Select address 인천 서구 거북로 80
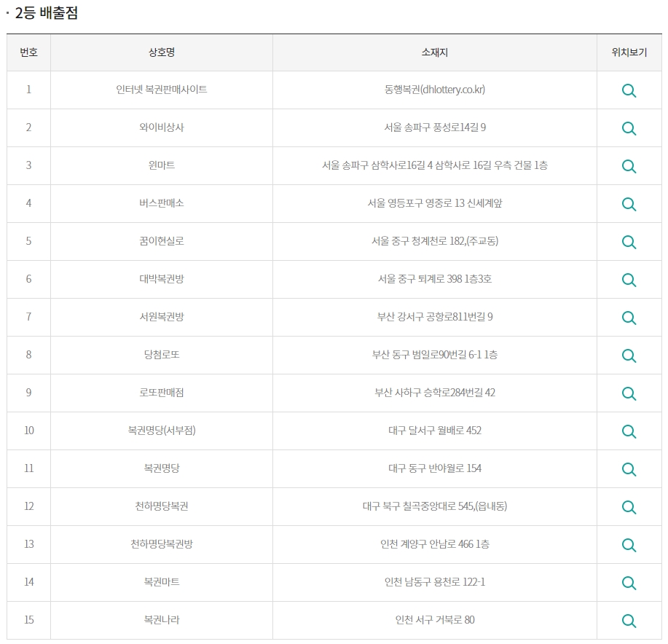 point(435,620)
